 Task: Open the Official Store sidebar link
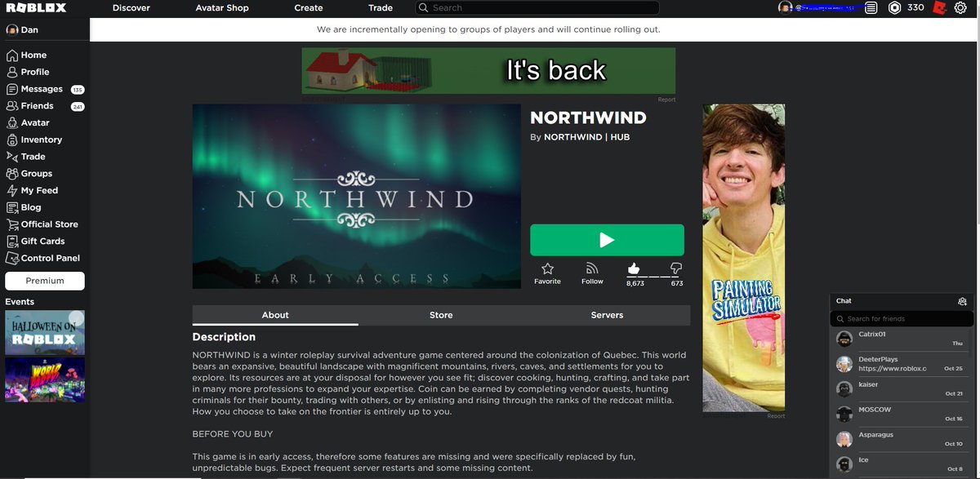click(42, 224)
